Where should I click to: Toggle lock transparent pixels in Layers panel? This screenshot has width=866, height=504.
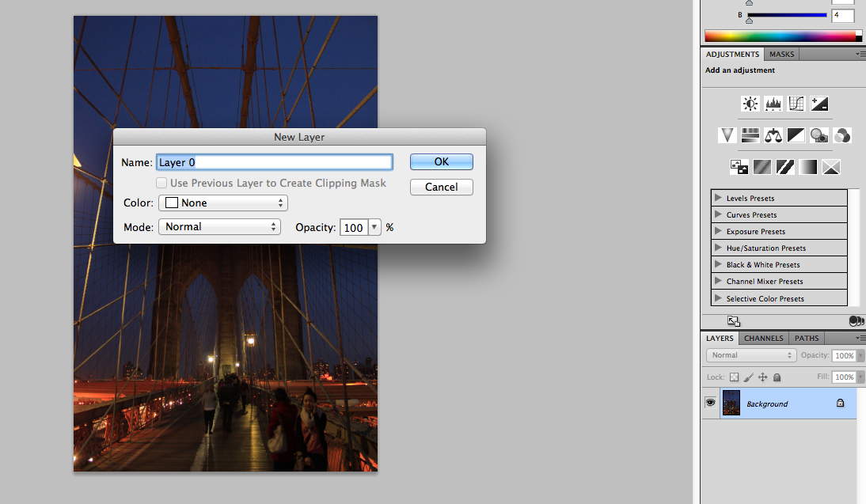click(733, 377)
